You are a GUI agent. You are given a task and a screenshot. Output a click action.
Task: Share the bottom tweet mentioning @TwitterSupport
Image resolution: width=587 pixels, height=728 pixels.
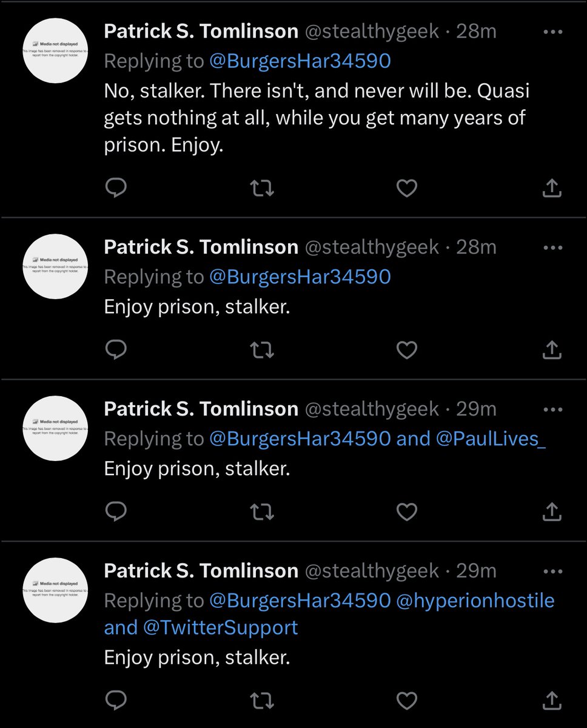pos(551,699)
